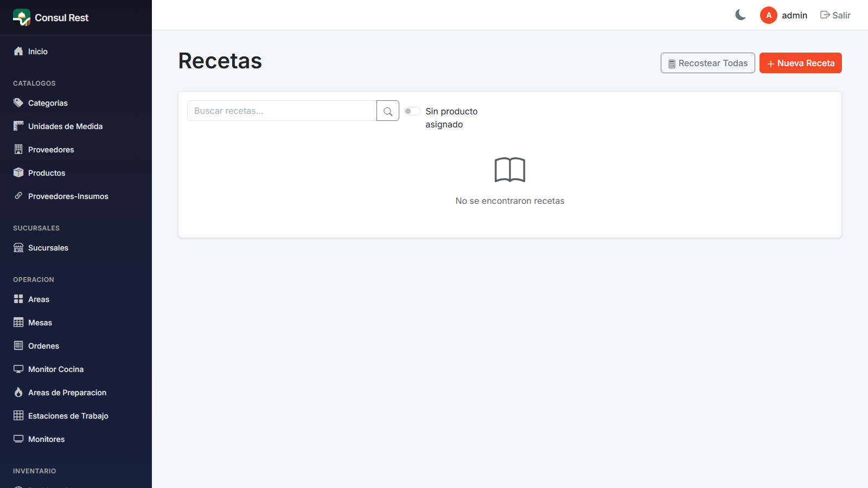Click the Consul Rest logo icon

tap(22, 17)
